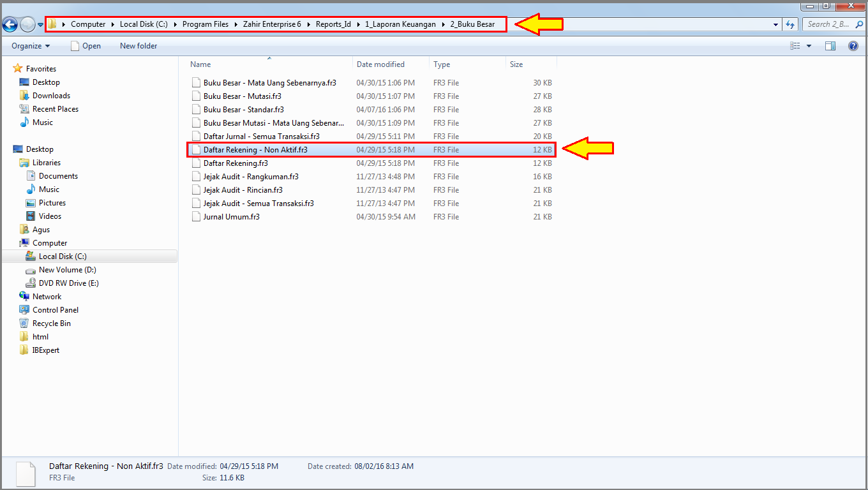Click the Search 2_Buku Besar field
The height and width of the screenshot is (490, 868).
[x=834, y=24]
